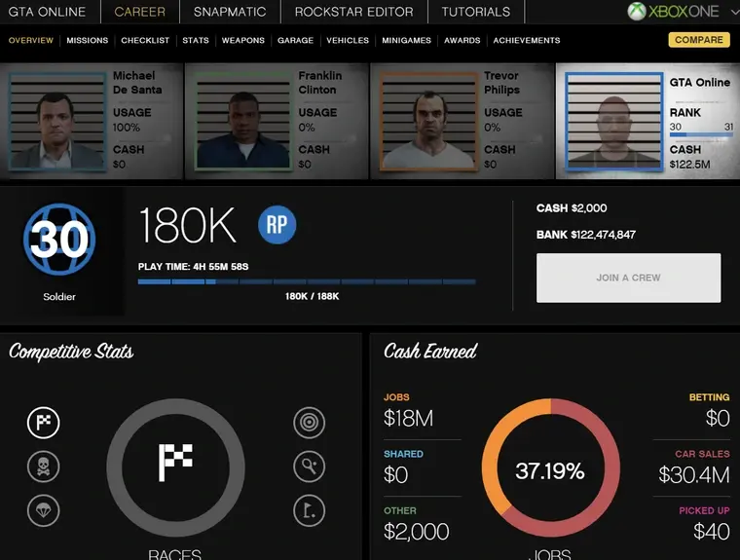
Task: Switch to the Snapmatic tab
Action: click(x=229, y=12)
